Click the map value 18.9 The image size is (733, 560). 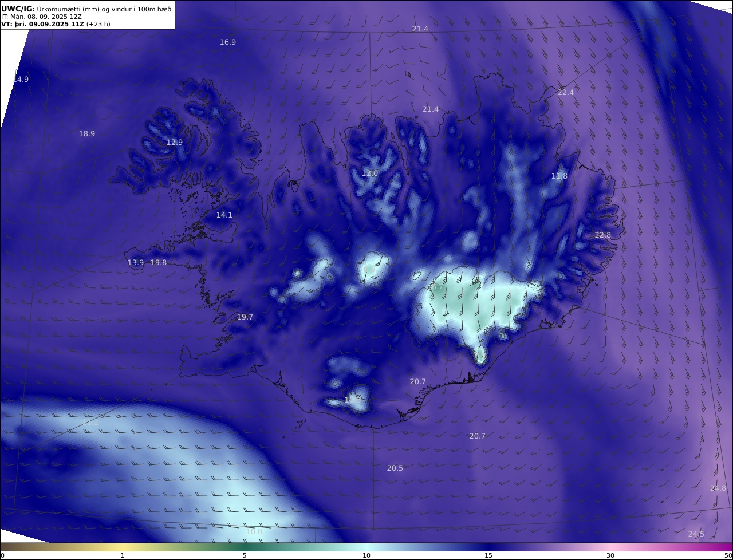pos(87,133)
